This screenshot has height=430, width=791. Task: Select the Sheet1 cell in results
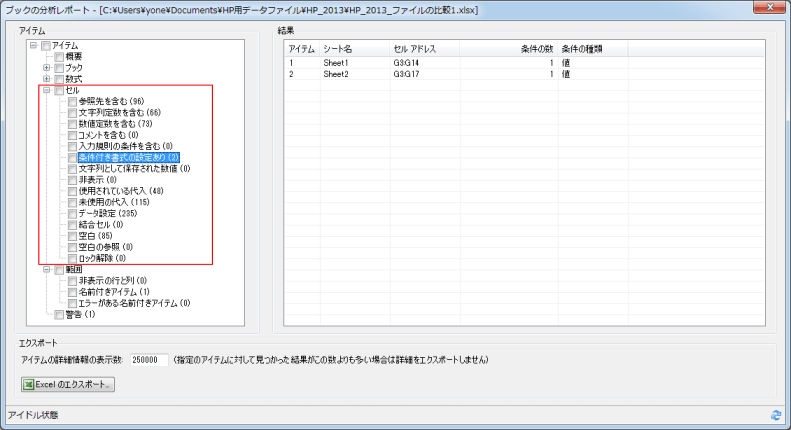click(x=336, y=63)
